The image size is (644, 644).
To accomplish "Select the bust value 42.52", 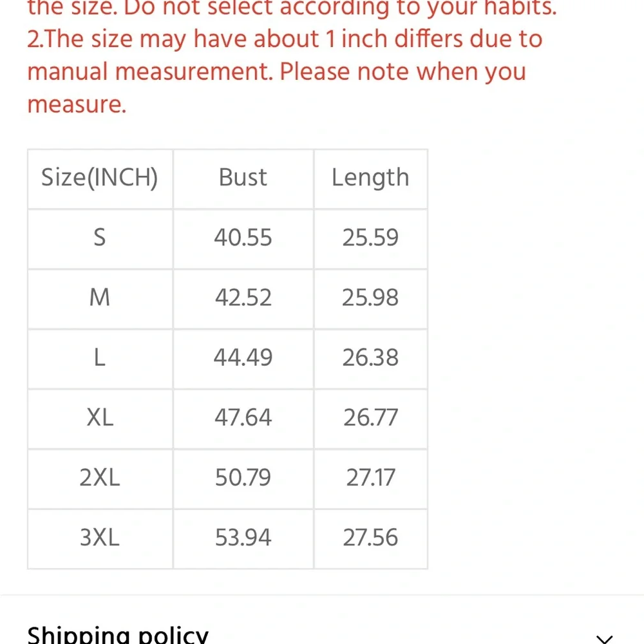I will (243, 298).
